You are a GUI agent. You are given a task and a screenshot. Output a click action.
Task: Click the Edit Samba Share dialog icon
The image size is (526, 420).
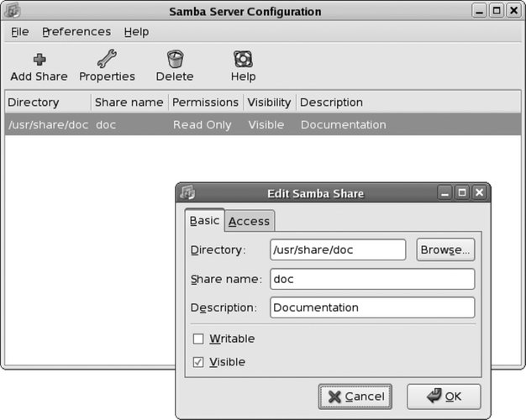coord(187,192)
